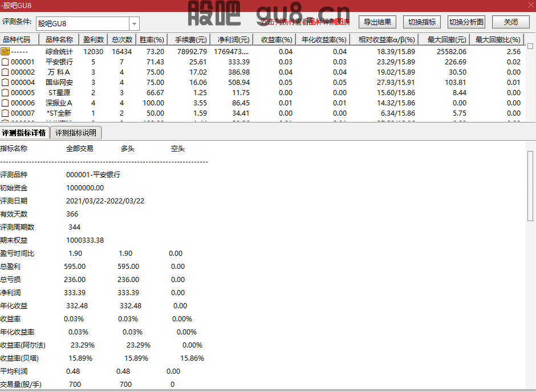
Task: Click the 交易量(股/手) label
Action: click(x=21, y=385)
